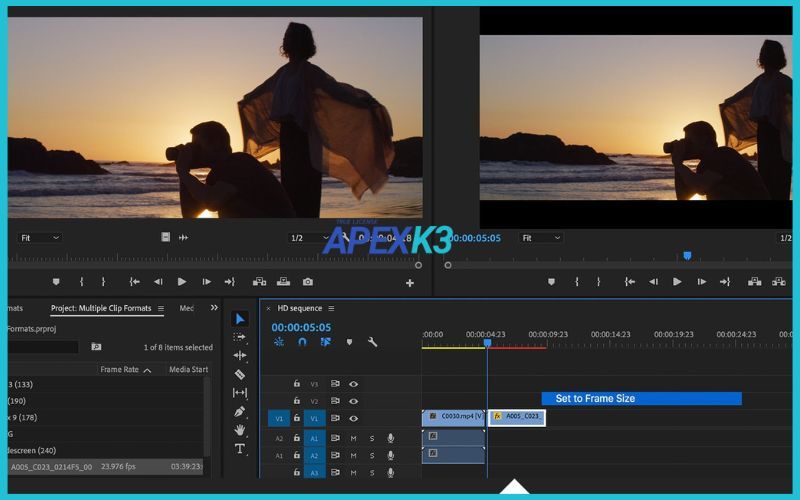The image size is (800, 500).
Task: Choose Set to Frame Size menu option
Action: pos(641,398)
